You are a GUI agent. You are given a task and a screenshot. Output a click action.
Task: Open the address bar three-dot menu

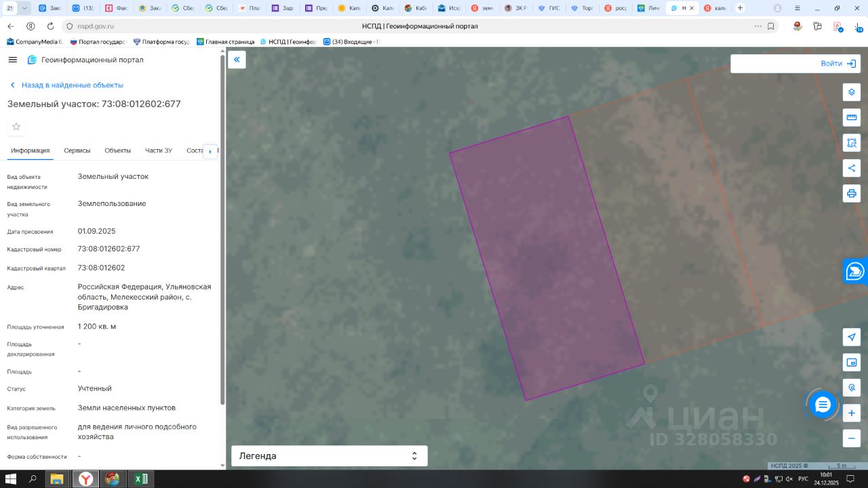(757, 26)
